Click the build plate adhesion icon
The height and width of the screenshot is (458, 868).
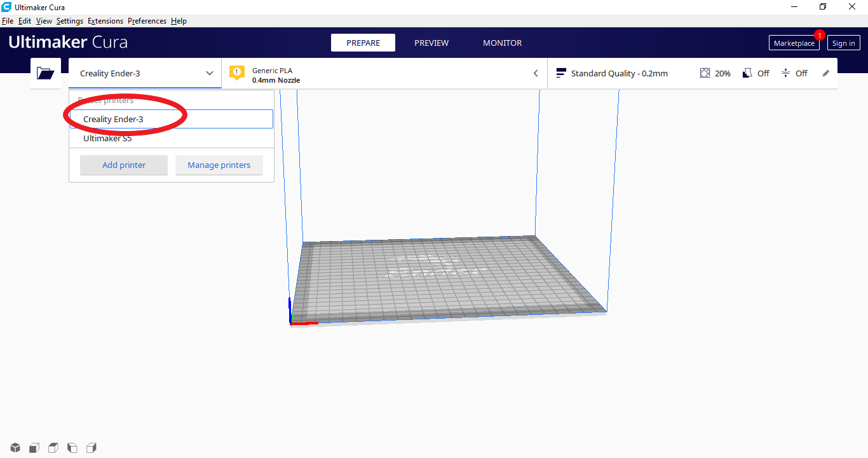point(785,73)
